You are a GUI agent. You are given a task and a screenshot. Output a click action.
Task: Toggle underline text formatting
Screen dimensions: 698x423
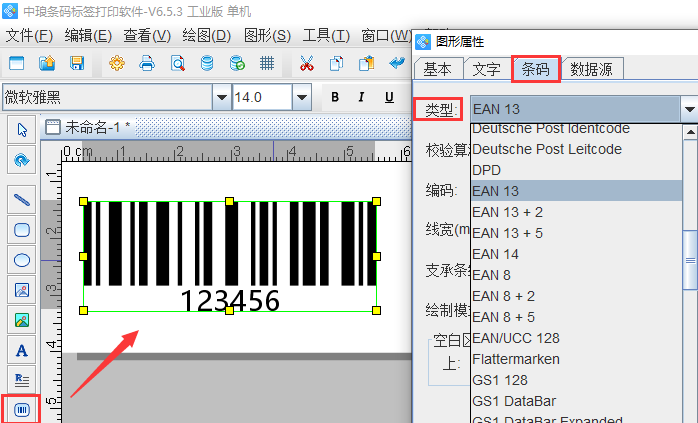point(388,97)
